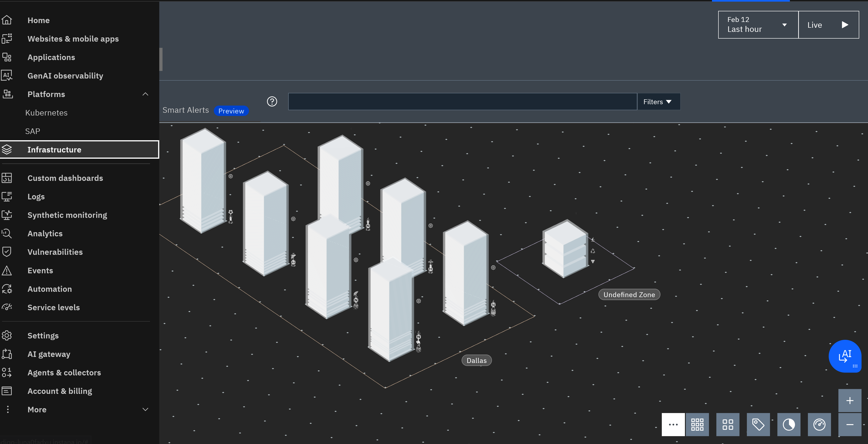Click the blue Preview badge
The image size is (868, 444).
[231, 111]
